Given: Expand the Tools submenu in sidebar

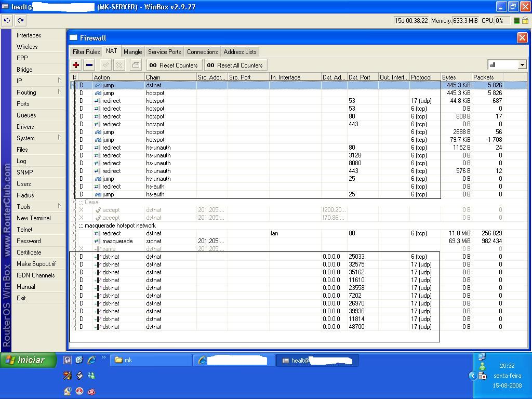Looking at the screenshot, I should click(x=39, y=206).
